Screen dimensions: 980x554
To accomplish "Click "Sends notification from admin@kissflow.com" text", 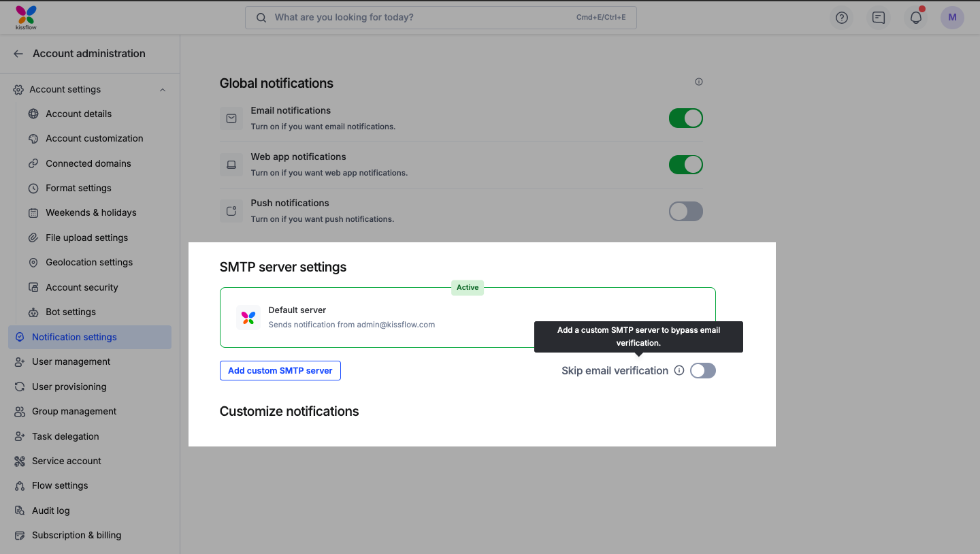I will coord(352,325).
